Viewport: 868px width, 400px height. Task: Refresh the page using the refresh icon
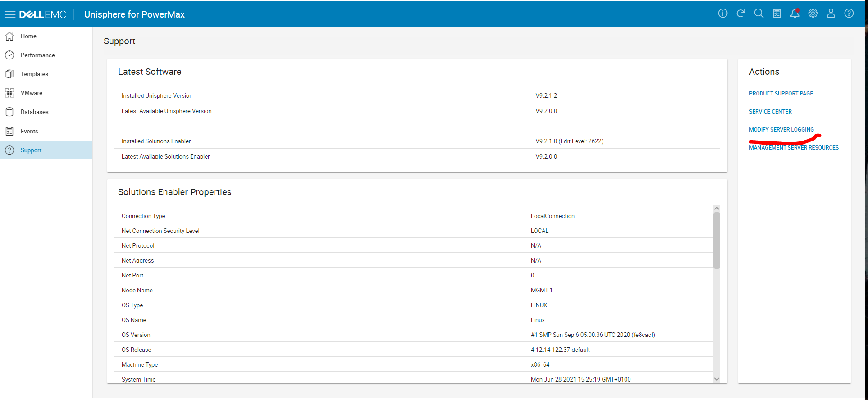tap(741, 14)
